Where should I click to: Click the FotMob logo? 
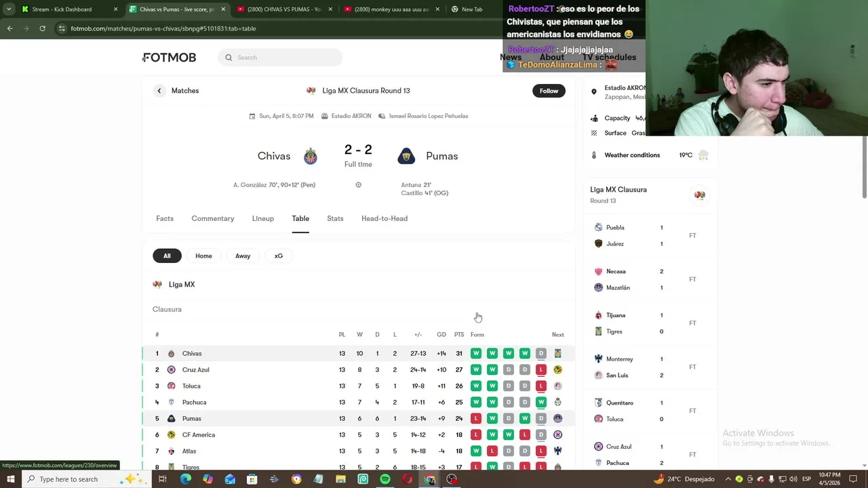170,58
